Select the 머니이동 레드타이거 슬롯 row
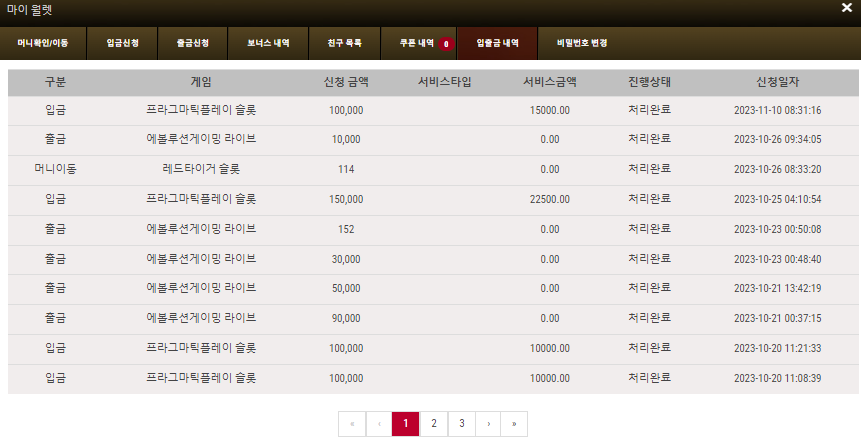The image size is (861, 441). tap(433, 170)
